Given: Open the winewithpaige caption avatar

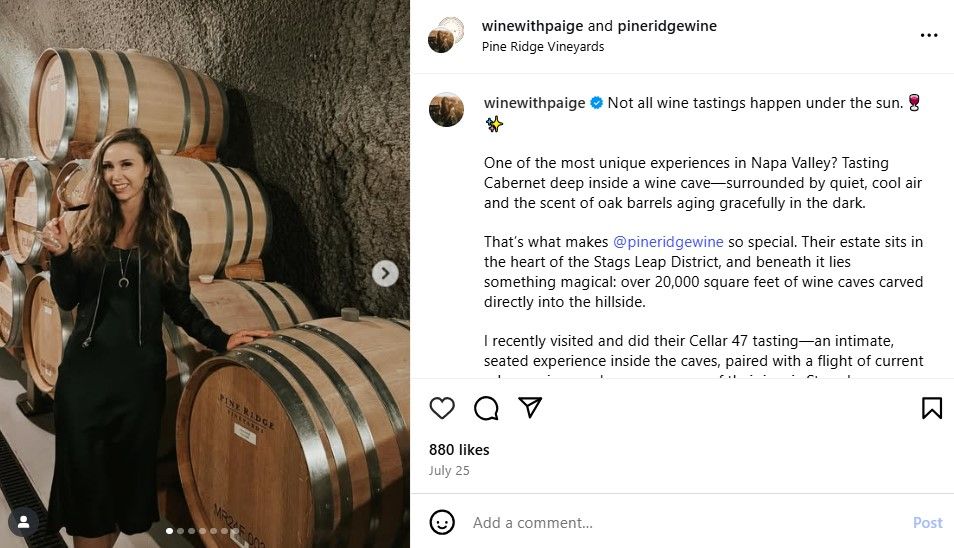Looking at the screenshot, I should click(447, 109).
